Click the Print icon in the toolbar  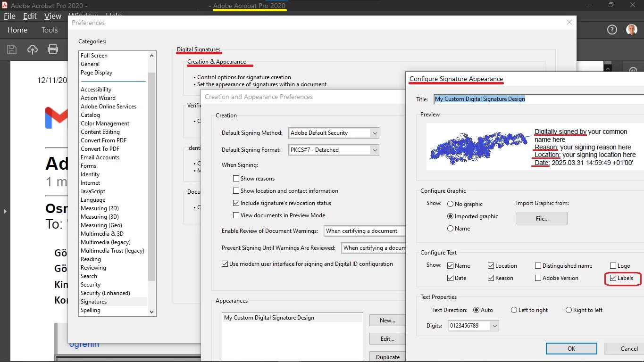(x=53, y=49)
